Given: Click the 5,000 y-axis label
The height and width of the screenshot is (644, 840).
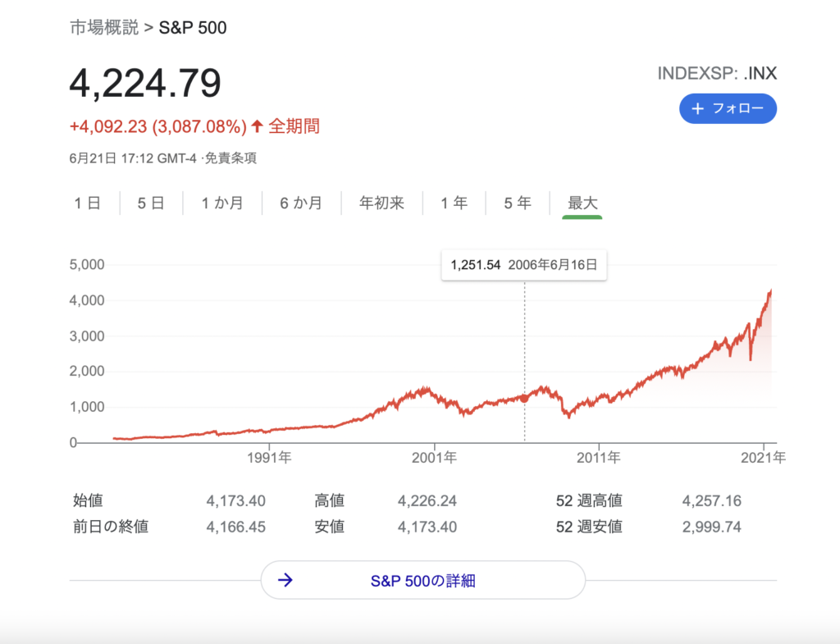Looking at the screenshot, I should pyautogui.click(x=87, y=265).
